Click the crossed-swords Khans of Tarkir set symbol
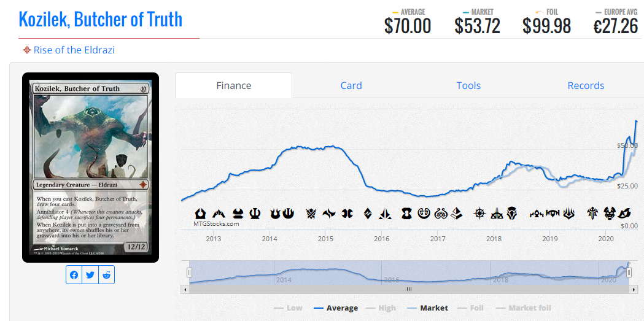644x321 pixels. [311, 214]
